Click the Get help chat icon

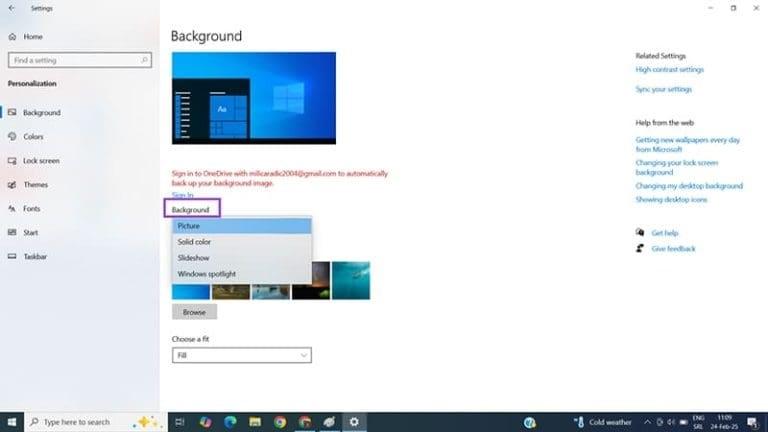click(640, 232)
